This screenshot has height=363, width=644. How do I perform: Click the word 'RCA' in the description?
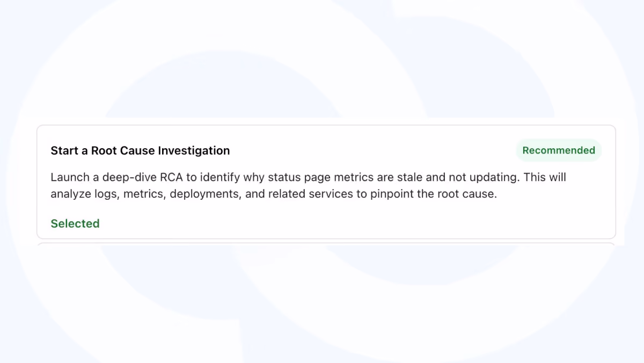(172, 177)
